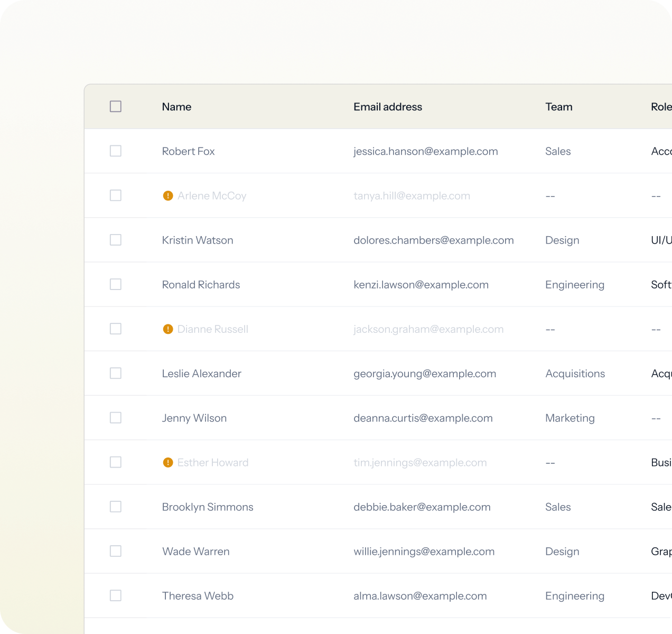Check the box for Robert Fox
Image resolution: width=672 pixels, height=634 pixels.
coord(116,151)
